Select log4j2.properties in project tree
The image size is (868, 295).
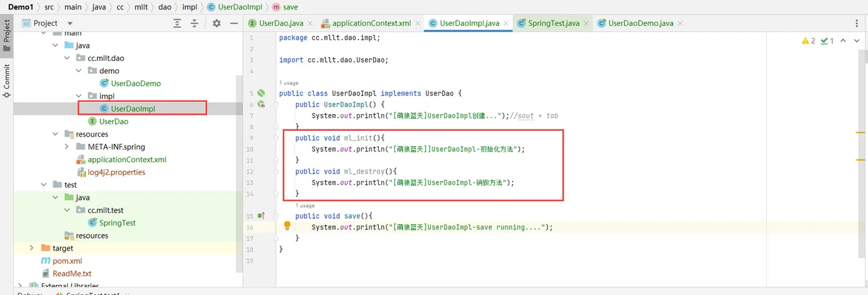click(116, 172)
